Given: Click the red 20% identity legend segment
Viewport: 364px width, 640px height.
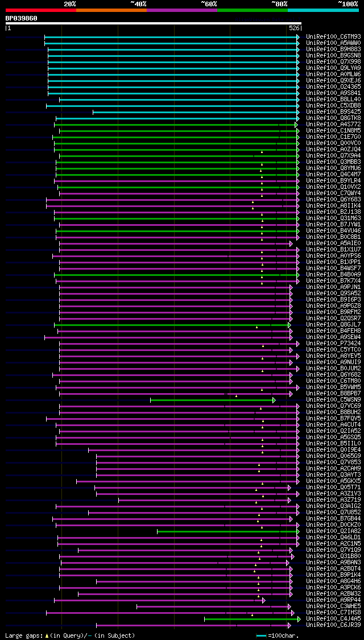Looking at the screenshot, I should 41,10.
